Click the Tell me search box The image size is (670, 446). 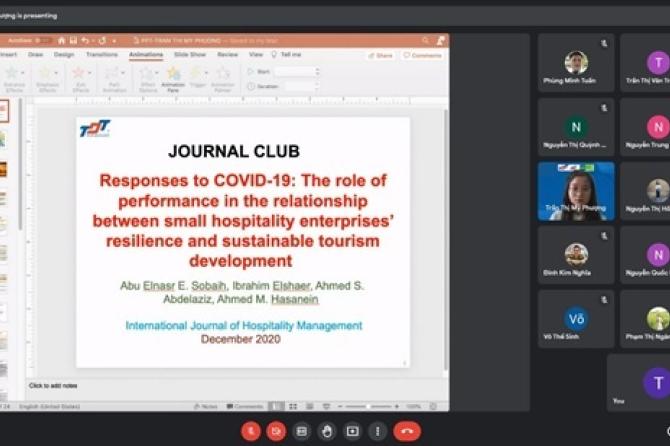[x=288, y=55]
